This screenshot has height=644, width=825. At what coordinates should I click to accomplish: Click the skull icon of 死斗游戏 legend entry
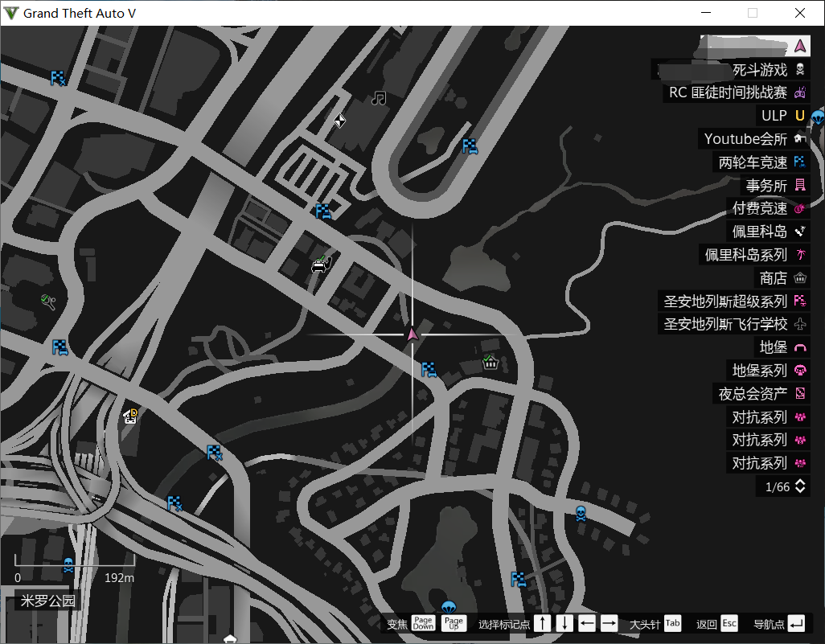(800, 69)
